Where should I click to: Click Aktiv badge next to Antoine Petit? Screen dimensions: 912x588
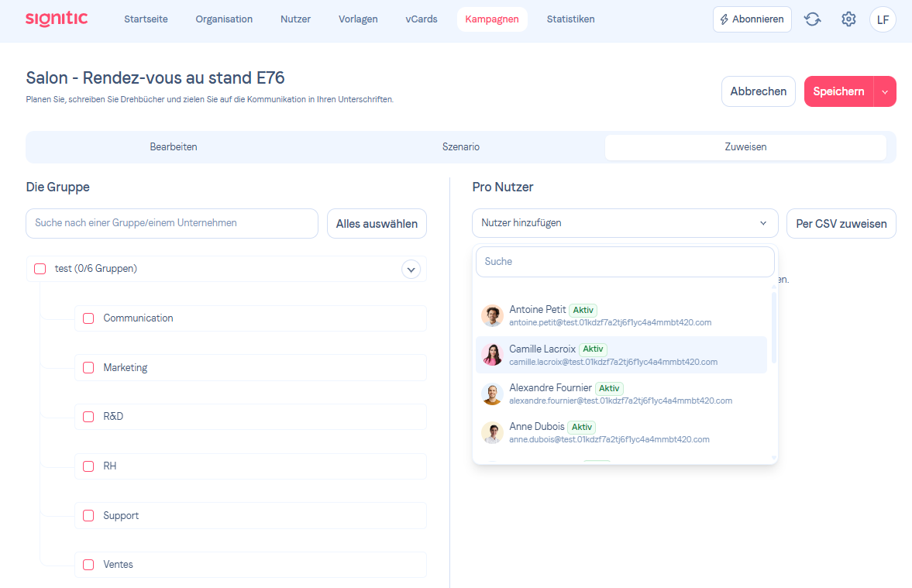(x=583, y=310)
